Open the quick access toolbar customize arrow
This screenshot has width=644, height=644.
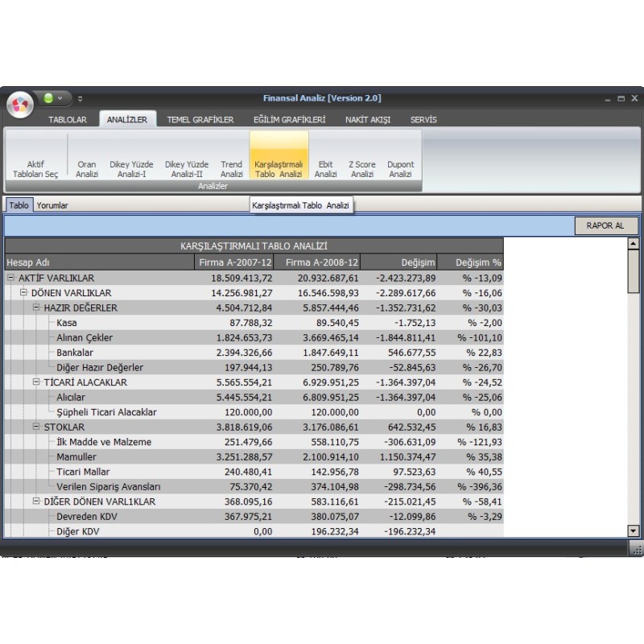point(80,99)
